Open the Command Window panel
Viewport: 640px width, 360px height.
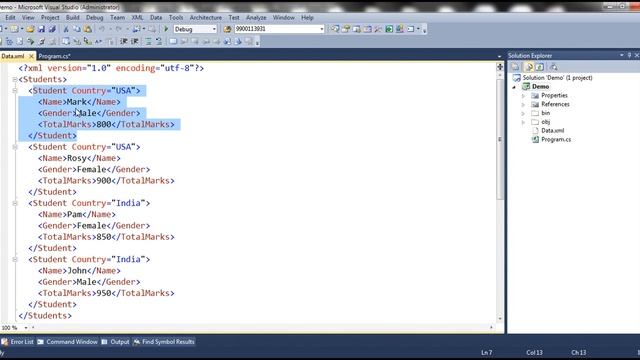tap(72, 342)
